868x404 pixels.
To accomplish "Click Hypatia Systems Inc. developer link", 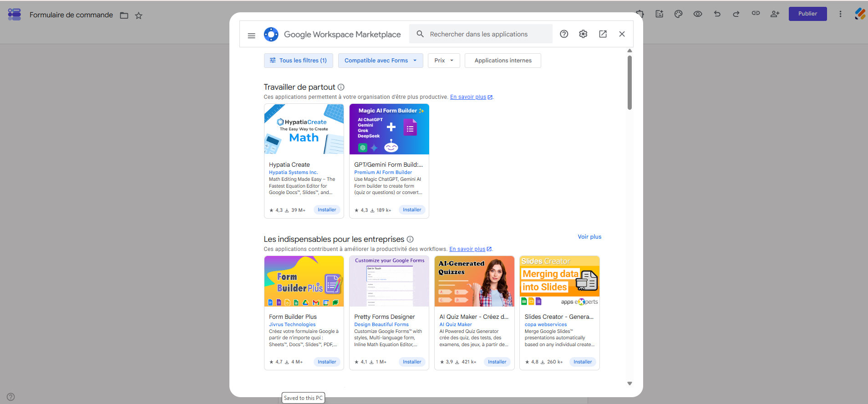I will coord(293,173).
